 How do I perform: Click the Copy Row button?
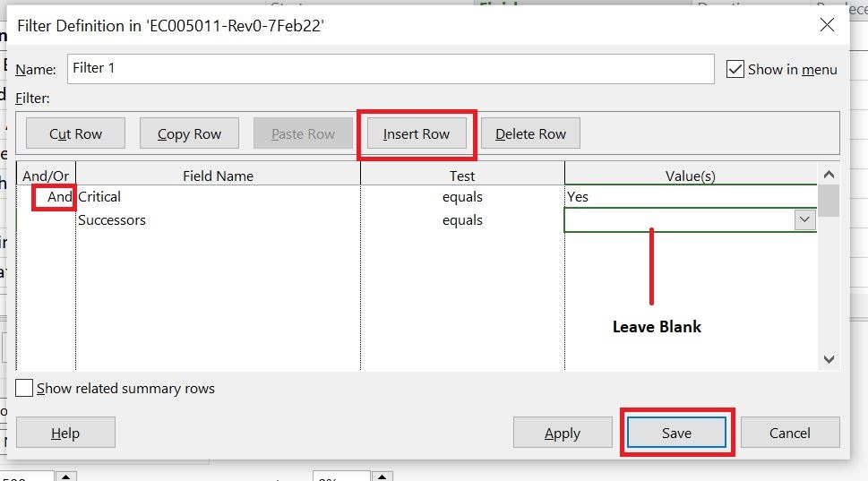pyautogui.click(x=189, y=133)
